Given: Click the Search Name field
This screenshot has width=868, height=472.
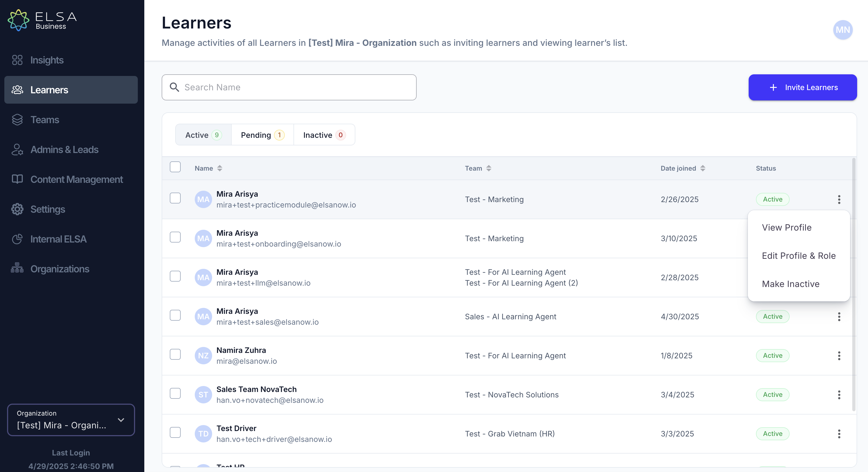Looking at the screenshot, I should click(289, 87).
